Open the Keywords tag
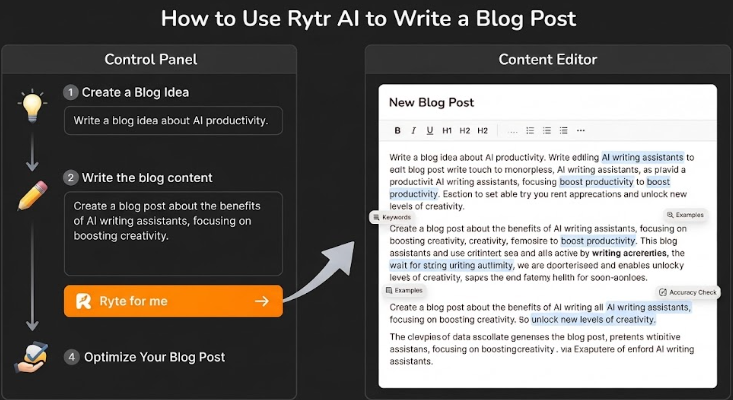Screen dimensions: 733x400 tap(392, 217)
